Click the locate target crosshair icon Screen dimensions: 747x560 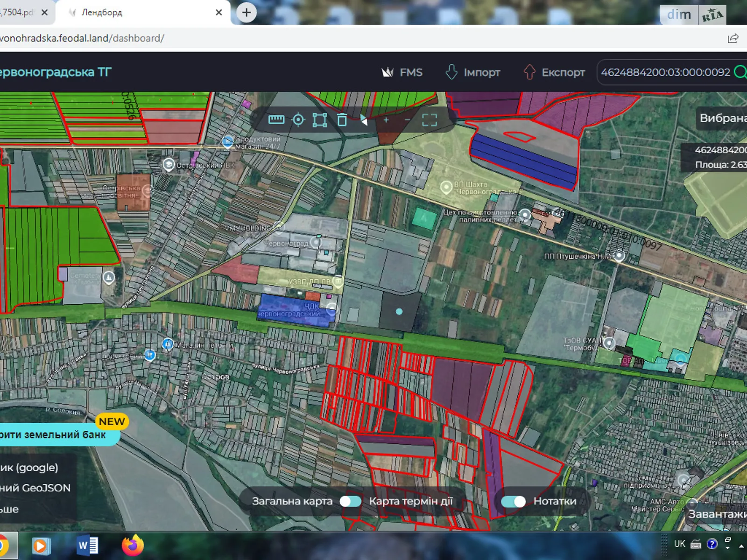[298, 120]
